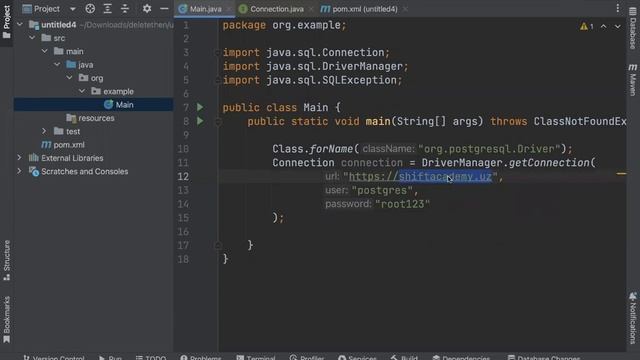The height and width of the screenshot is (360, 640).
Task: Click the Select Opened File target icon
Action: click(90, 9)
